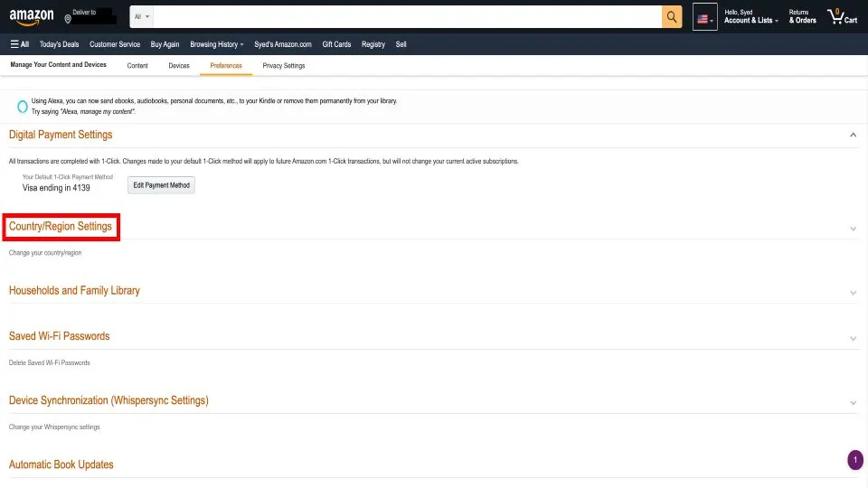Expand Saved Wi-Fi Passwords chevron
The image size is (868, 488).
click(853, 339)
